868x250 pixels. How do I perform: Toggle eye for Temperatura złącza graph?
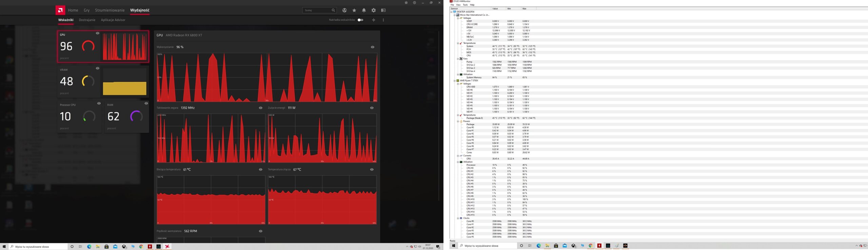coord(372,169)
